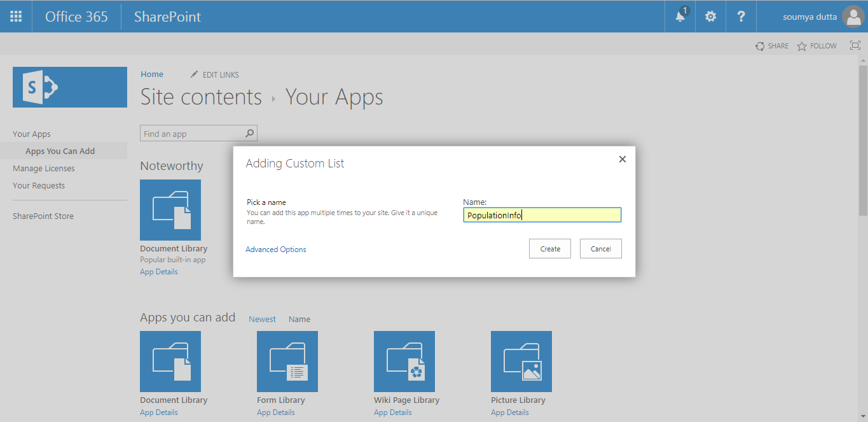Select the Picture Library app icon
The width and height of the screenshot is (868, 422).
click(521, 361)
